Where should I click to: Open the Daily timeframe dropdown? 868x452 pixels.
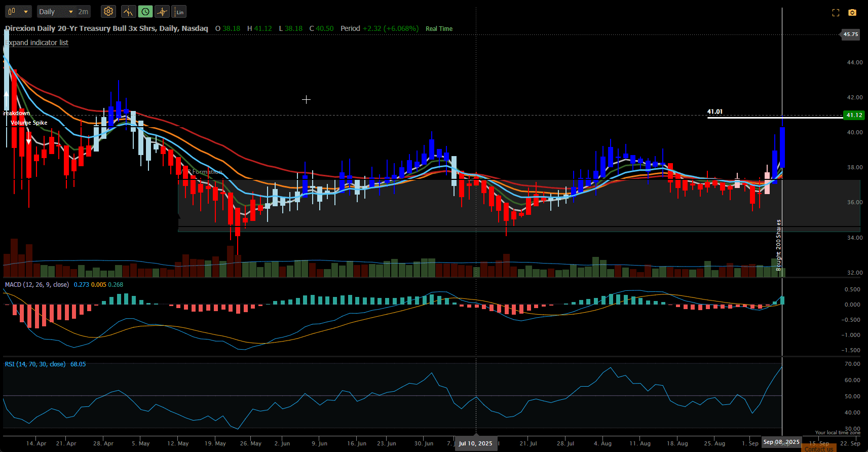pyautogui.click(x=56, y=12)
